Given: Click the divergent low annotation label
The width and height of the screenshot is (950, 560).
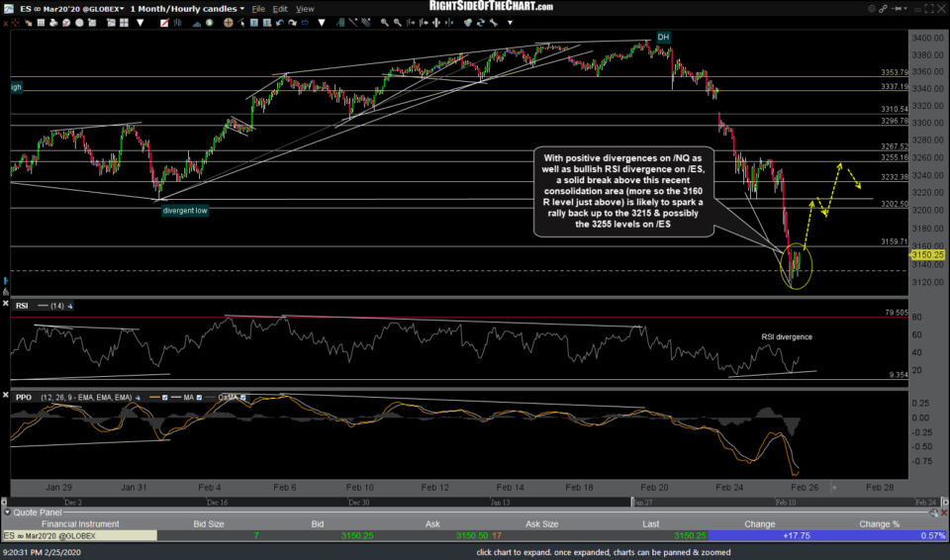Looking at the screenshot, I should click(x=185, y=211).
